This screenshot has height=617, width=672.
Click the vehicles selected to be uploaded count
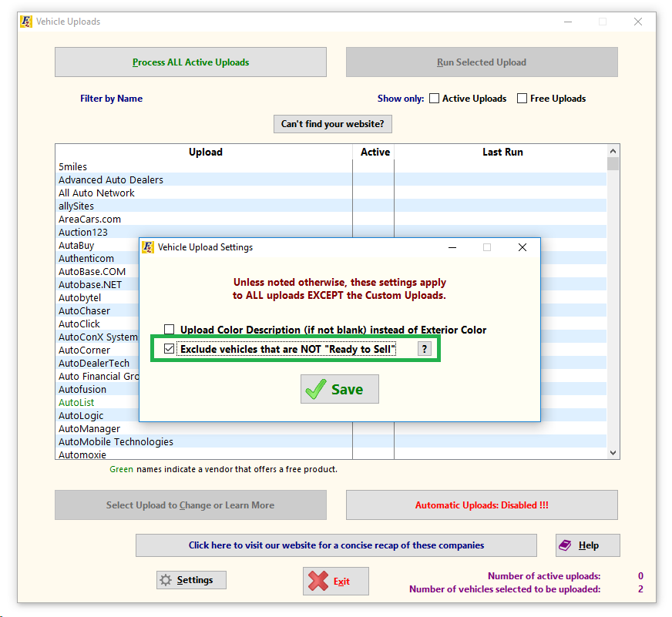[640, 589]
